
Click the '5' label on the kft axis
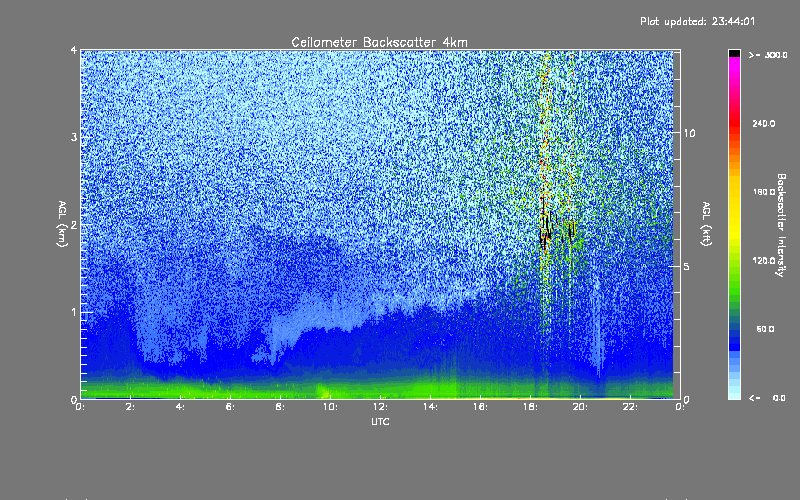[x=687, y=266]
